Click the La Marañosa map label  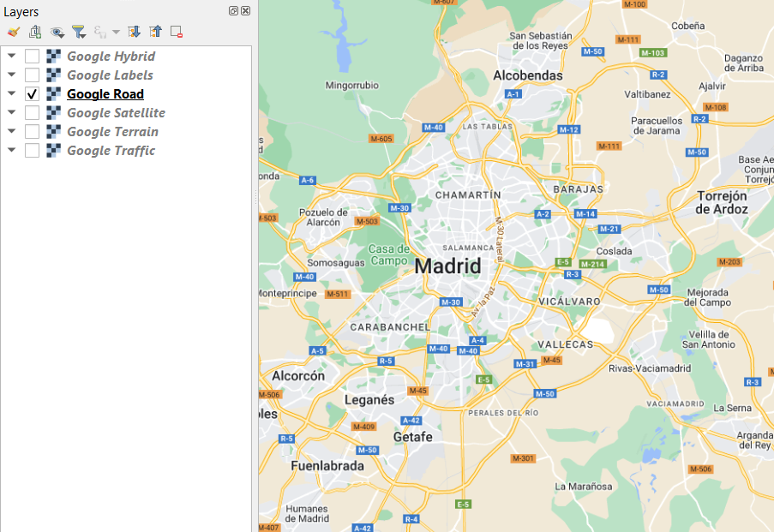(583, 487)
